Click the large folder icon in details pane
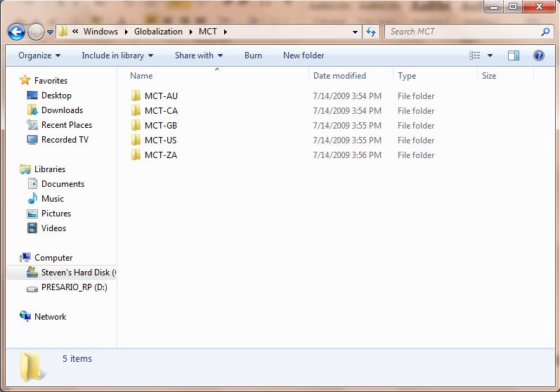 [33, 367]
